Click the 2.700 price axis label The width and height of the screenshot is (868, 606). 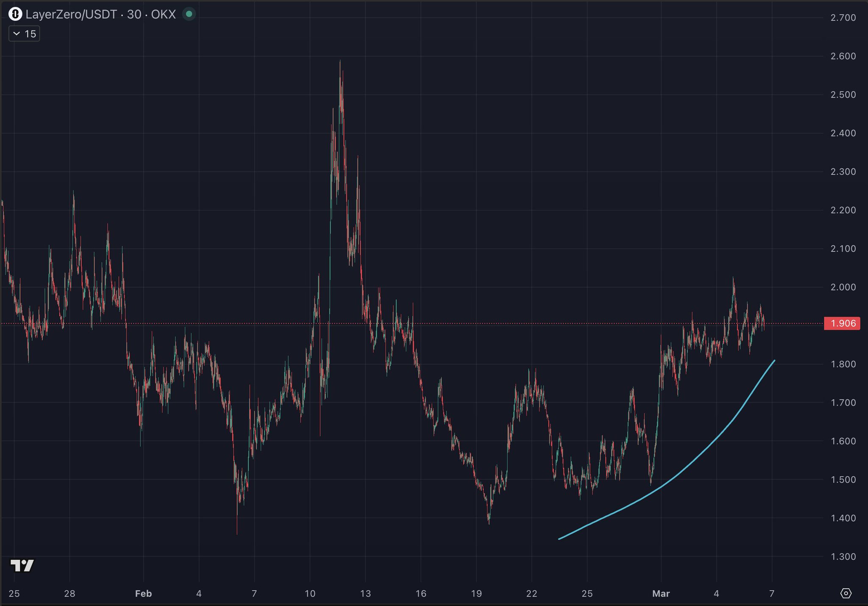pyautogui.click(x=843, y=18)
